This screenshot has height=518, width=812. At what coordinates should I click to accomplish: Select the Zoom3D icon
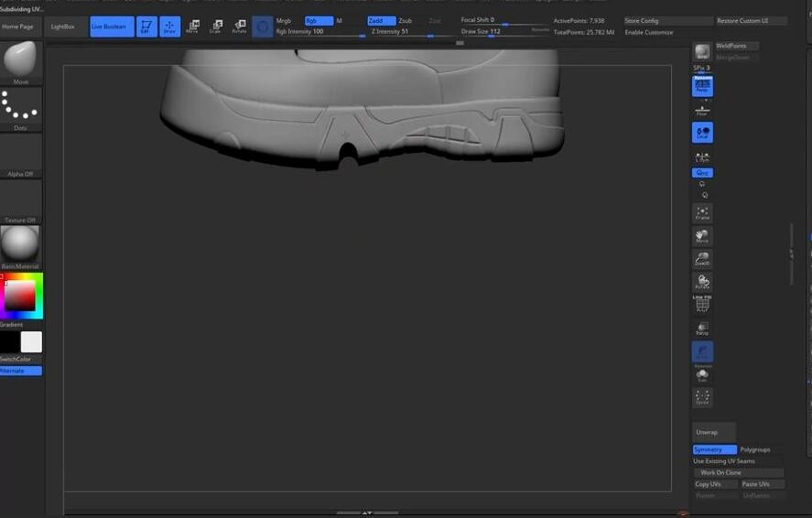coord(702,259)
